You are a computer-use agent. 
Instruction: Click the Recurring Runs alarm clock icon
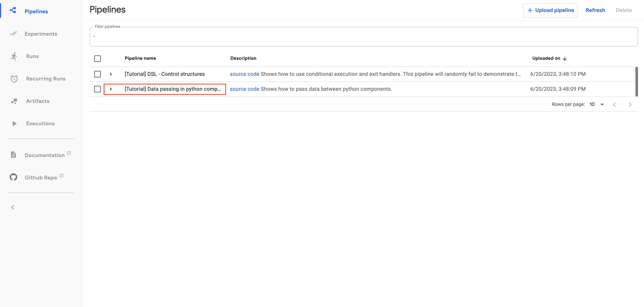pos(14,79)
